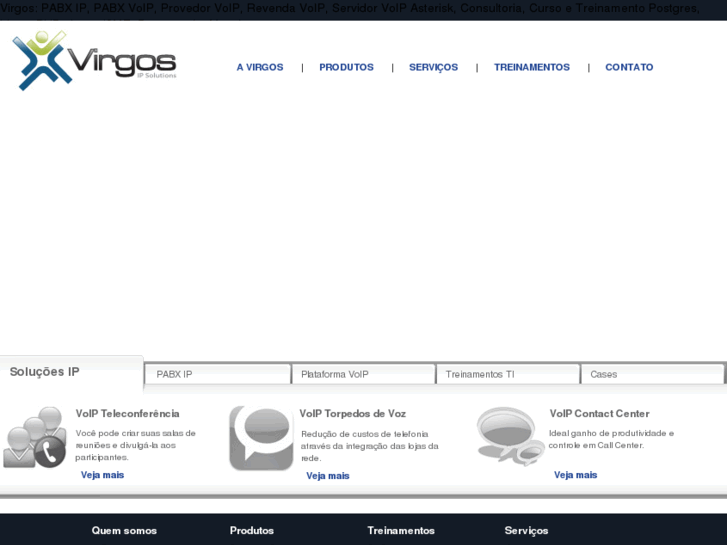Select the Soluções IP tab
This screenshot has height=545, width=727.
(x=71, y=372)
